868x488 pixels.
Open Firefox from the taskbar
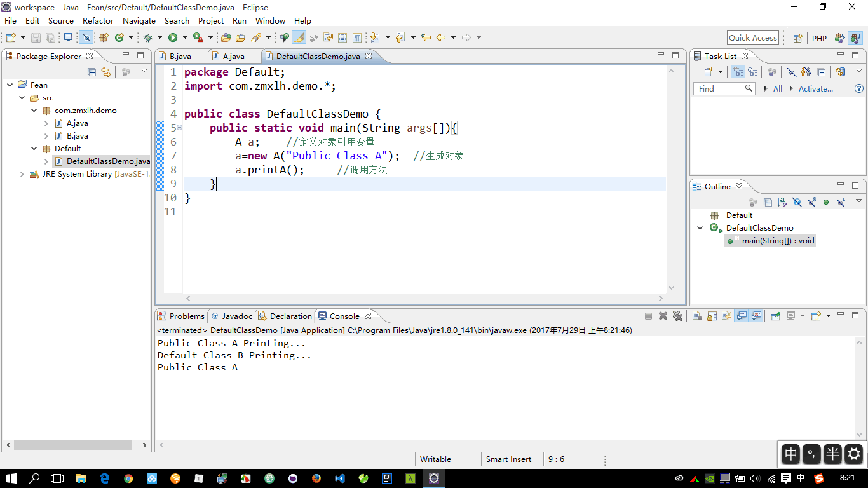[316, 478]
